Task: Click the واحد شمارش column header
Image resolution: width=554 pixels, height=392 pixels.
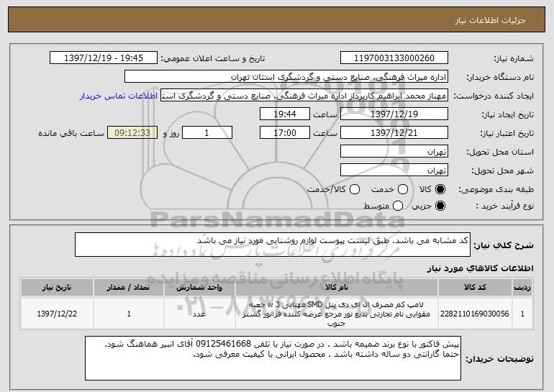Action: 199,288
